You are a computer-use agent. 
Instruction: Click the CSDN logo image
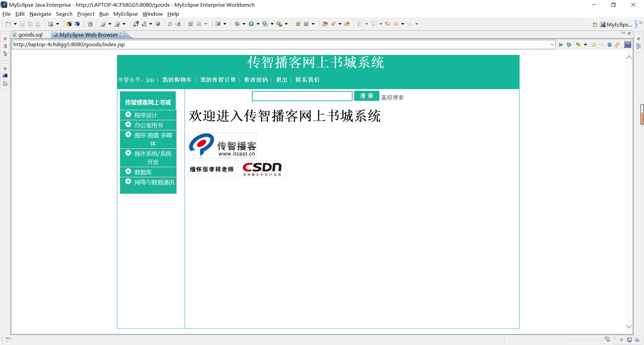click(x=262, y=169)
